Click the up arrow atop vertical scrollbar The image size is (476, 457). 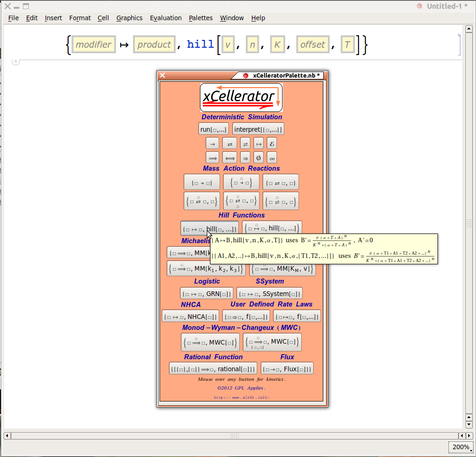click(469, 29)
